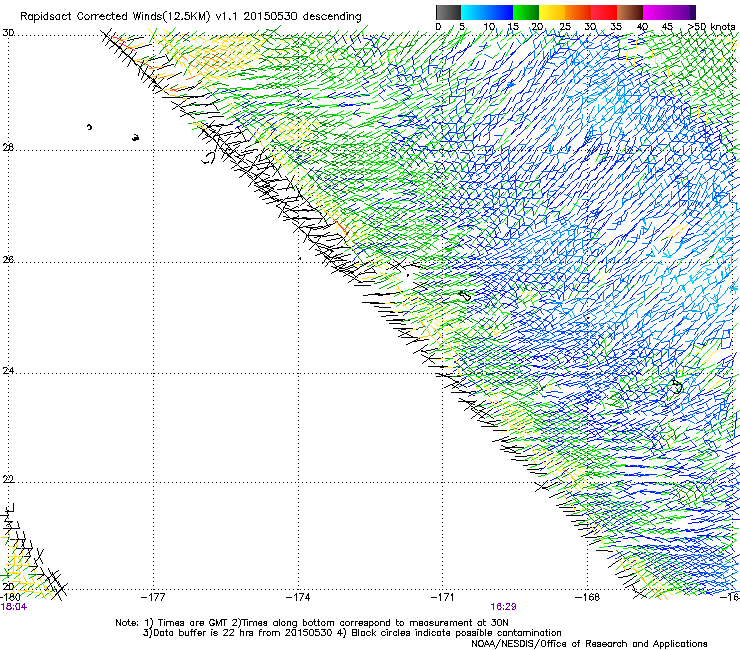Click the red 30-35 knots color swatch
This screenshot has width=740, height=650.
click(604, 12)
